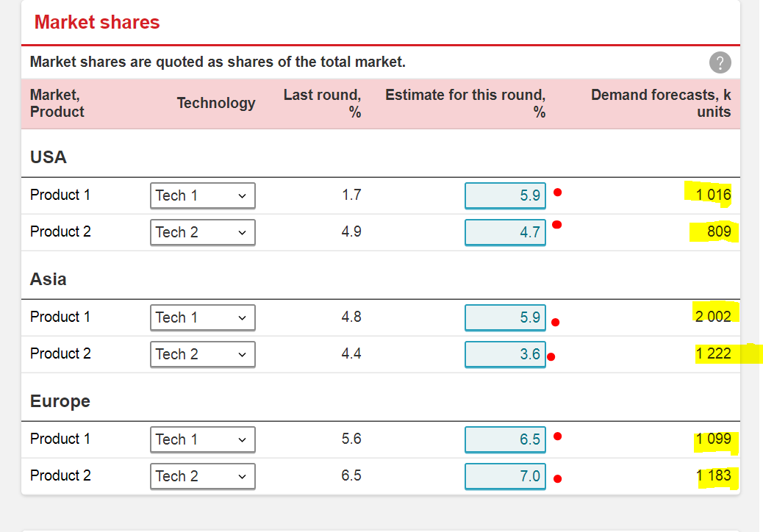Open the Technology dropdown for USA Product 1
Viewport: 763px width, 532px height.
point(202,195)
